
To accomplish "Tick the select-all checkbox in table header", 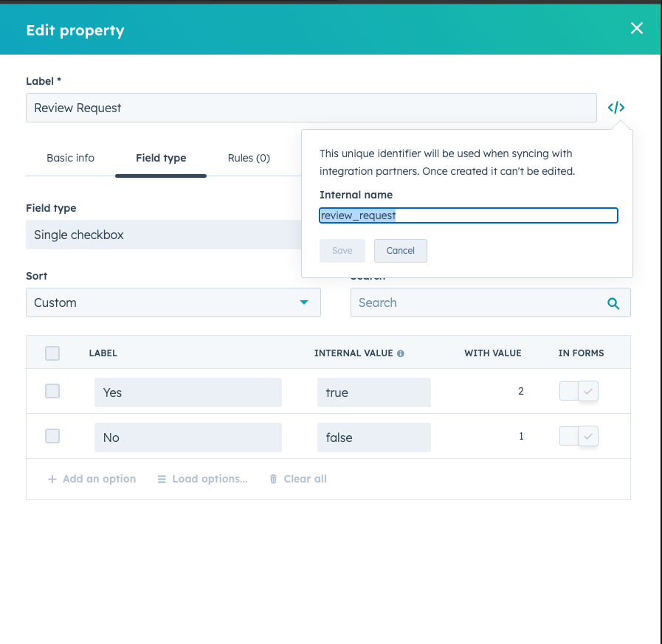I will coord(52,353).
